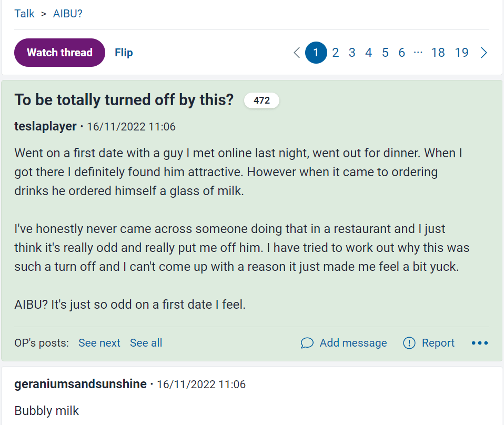The width and height of the screenshot is (504, 425).
Task: Open page 4 of the thread
Action: pos(369,53)
